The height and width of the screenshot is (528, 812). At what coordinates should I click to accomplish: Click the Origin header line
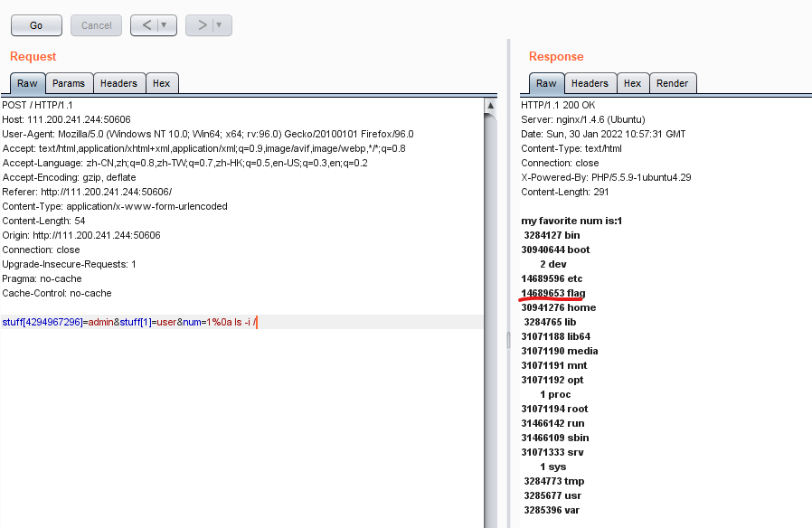(x=81, y=236)
